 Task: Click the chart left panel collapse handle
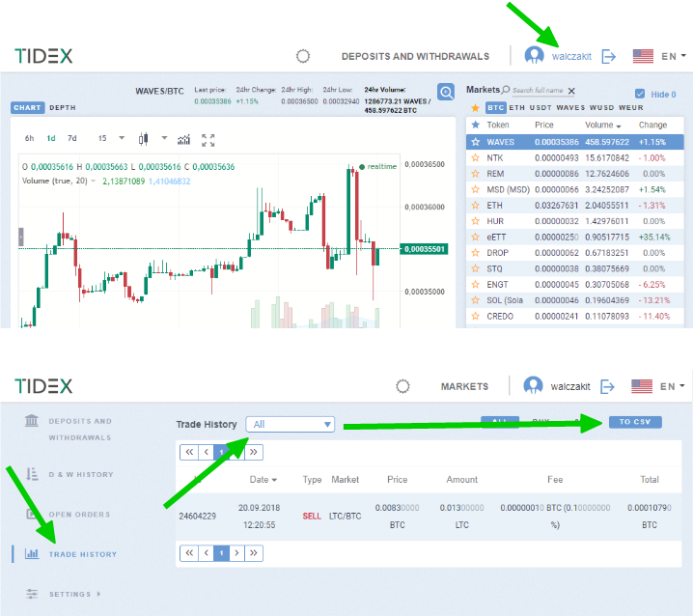(x=21, y=237)
